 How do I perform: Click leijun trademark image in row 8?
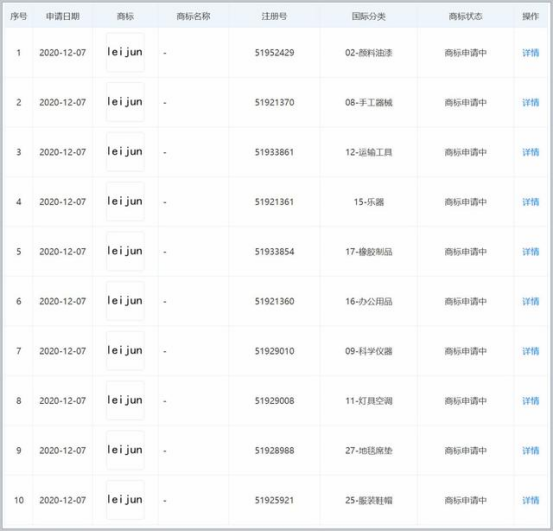click(125, 401)
